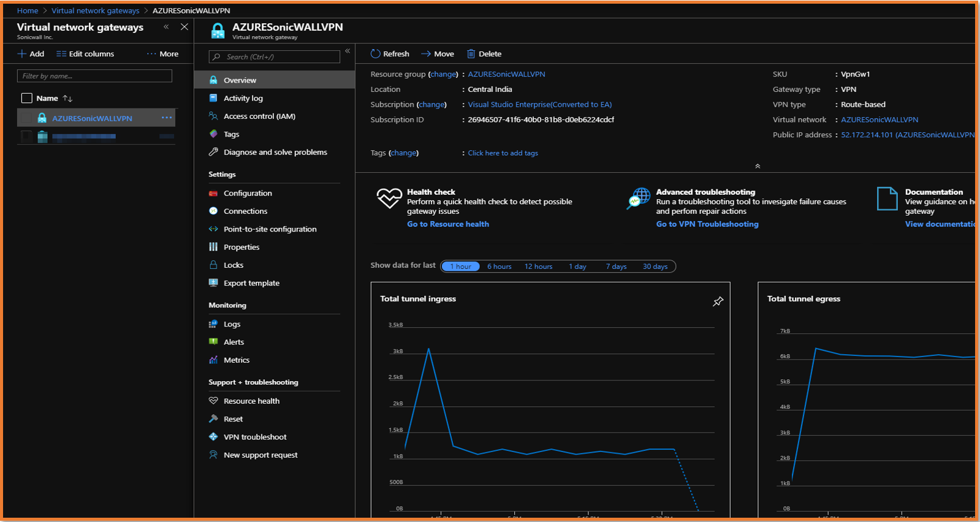This screenshot has height=522, width=980.
Task: Open AZURESonicWALLVPN row context ellipsis
Action: coord(167,118)
